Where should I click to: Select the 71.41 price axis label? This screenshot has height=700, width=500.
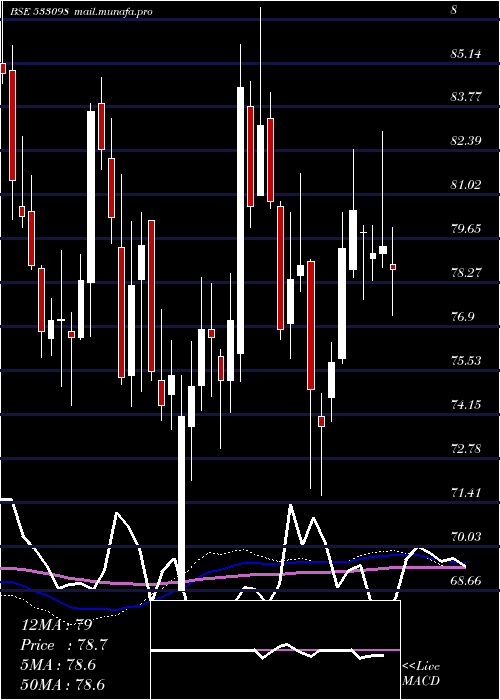click(x=466, y=492)
